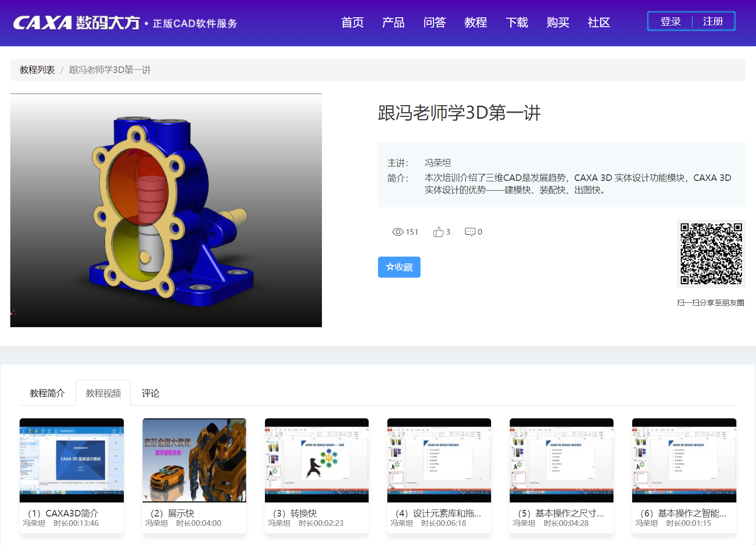The image size is (756, 545).
Task: Go back to 教程列表 breadcrumb
Action: point(37,70)
